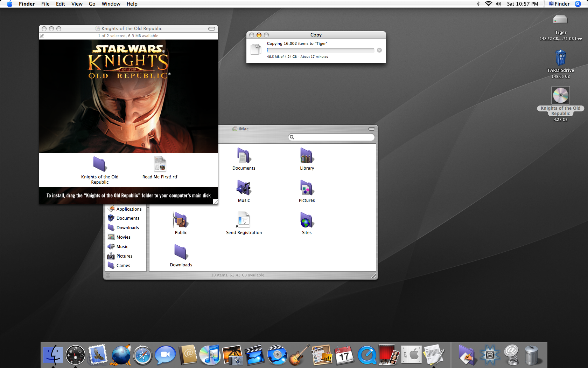Open the Edit menu
The image size is (588, 368).
61,4
